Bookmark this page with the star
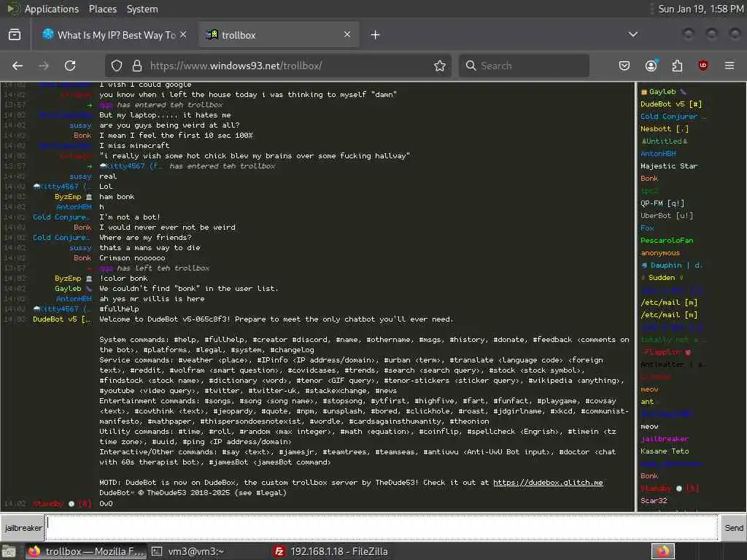This screenshot has width=747, height=560. [x=440, y=66]
